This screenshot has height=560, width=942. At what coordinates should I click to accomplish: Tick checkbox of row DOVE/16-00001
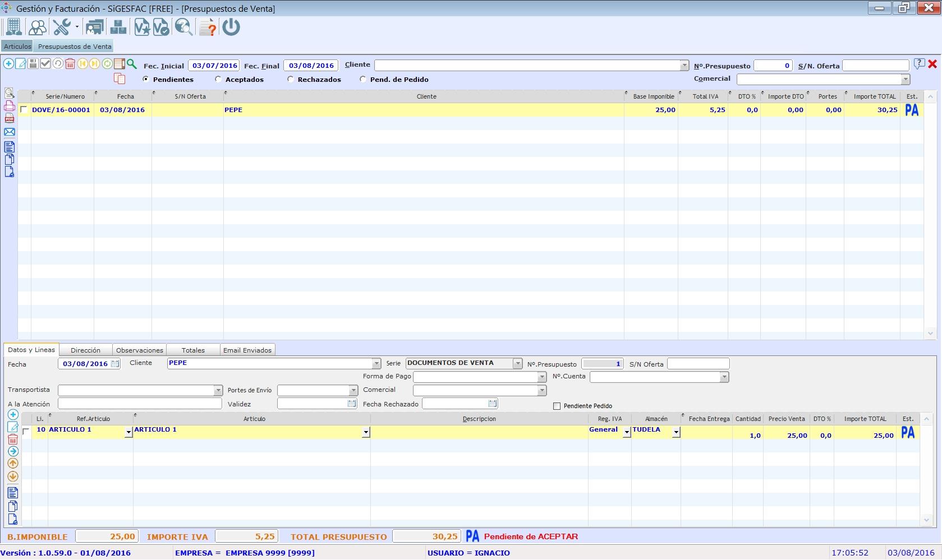point(24,110)
